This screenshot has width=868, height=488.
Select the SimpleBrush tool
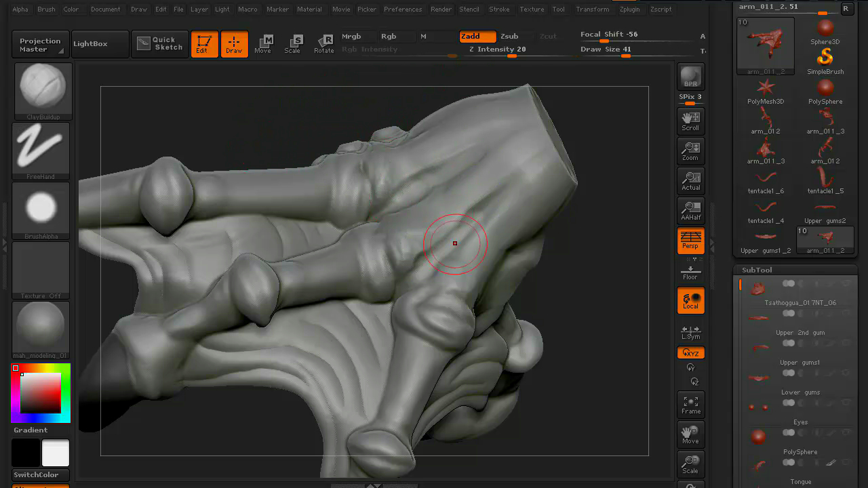tap(825, 61)
